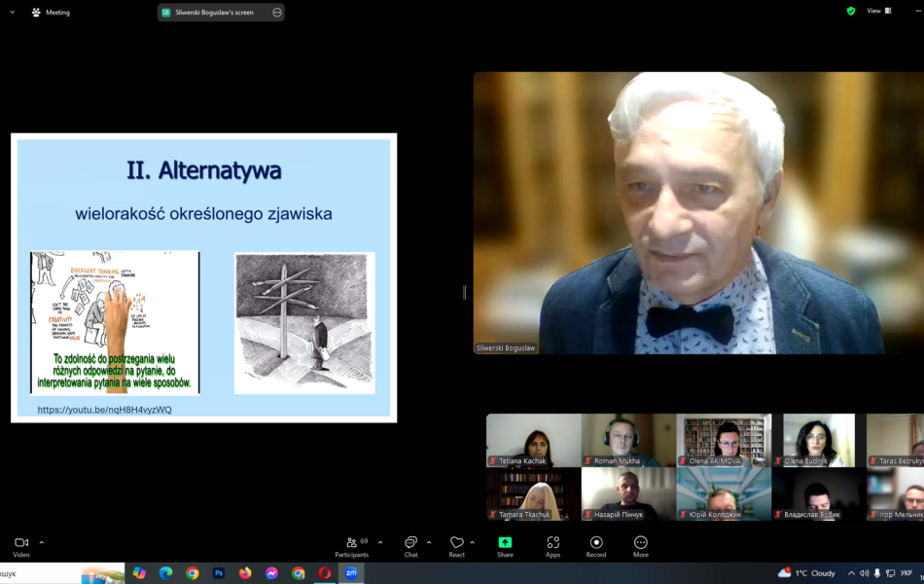Open the Meeting info menu

click(x=51, y=13)
